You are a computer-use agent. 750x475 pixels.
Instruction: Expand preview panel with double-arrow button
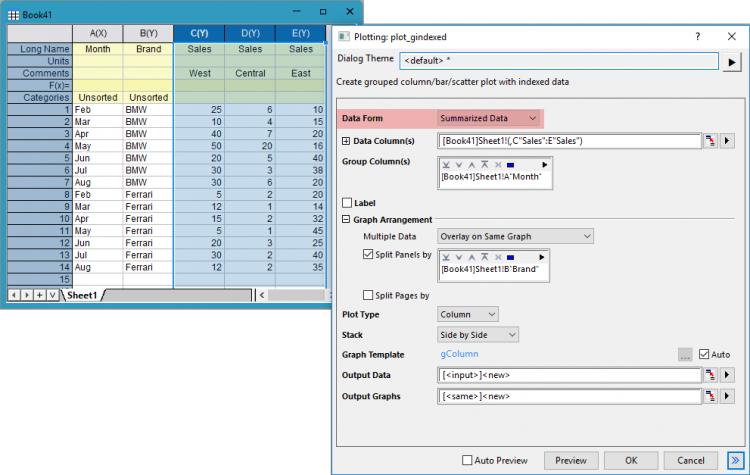(x=736, y=461)
